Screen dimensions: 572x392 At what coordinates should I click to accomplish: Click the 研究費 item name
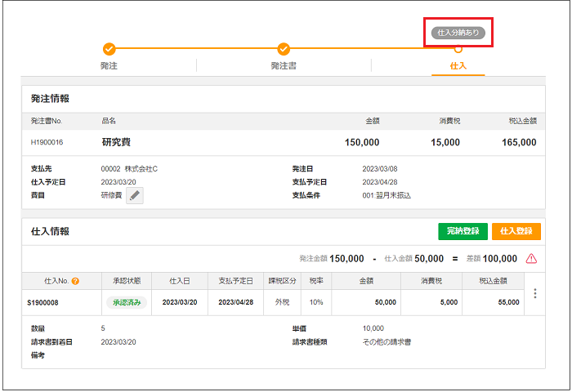117,142
